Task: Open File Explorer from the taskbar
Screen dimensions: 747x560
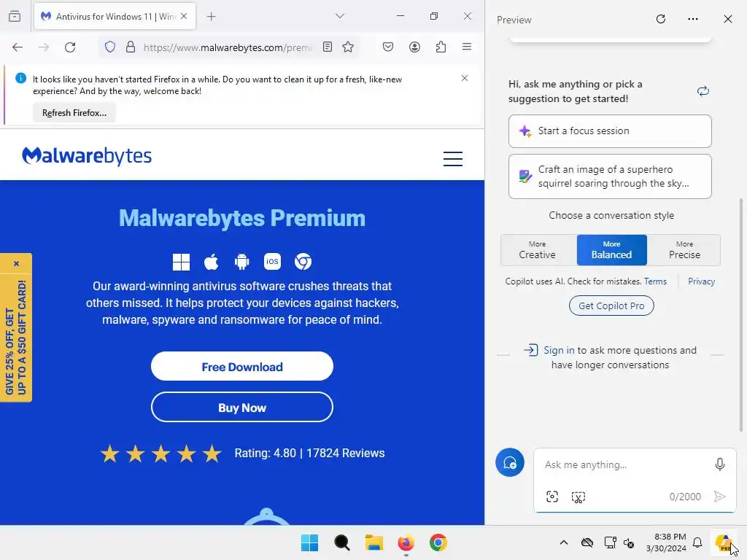Action: pos(374,542)
